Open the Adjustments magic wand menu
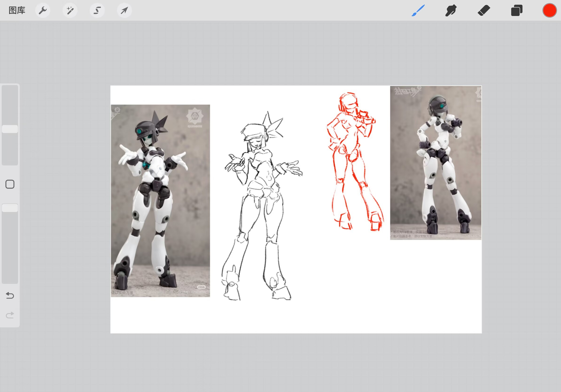561x392 pixels. pos(70,11)
